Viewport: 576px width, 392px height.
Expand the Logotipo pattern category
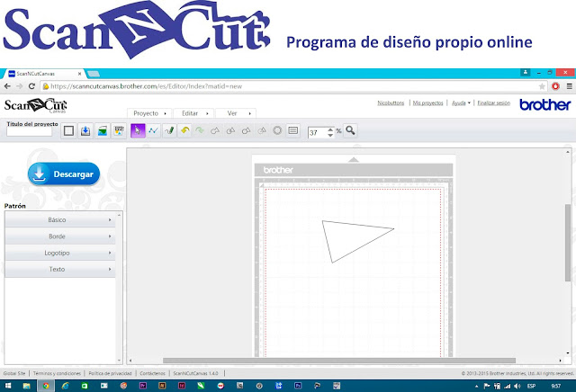[x=60, y=253]
